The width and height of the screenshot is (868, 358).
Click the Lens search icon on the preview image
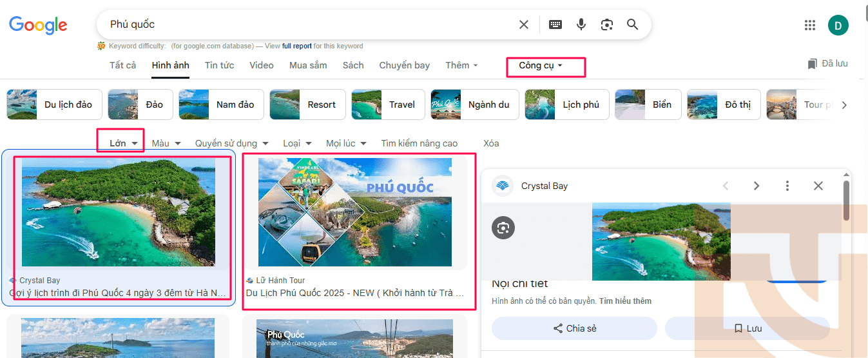tap(503, 228)
